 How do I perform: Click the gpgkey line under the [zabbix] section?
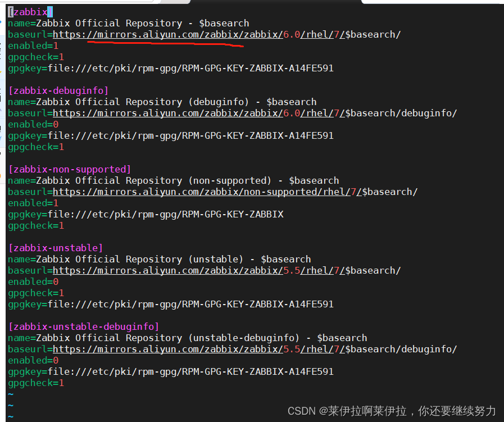(171, 69)
